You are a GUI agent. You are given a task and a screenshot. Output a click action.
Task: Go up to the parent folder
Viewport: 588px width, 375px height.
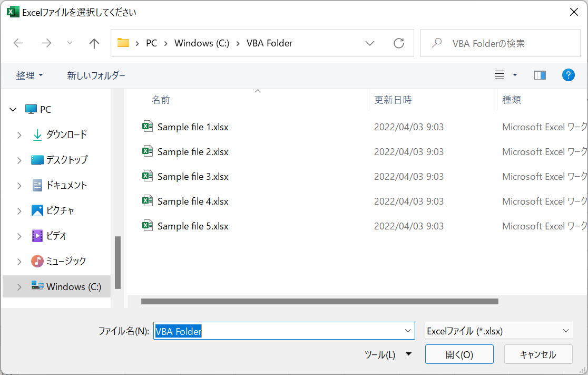tap(94, 43)
